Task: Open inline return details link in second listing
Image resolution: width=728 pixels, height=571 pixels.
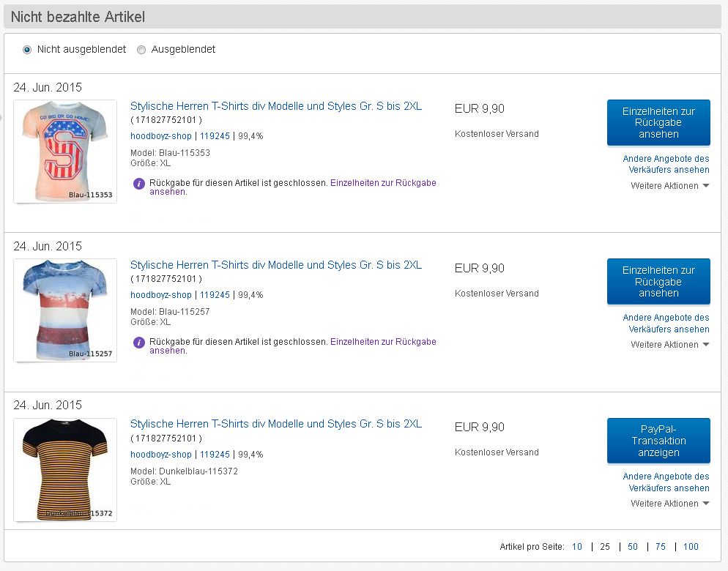Action: point(383,342)
